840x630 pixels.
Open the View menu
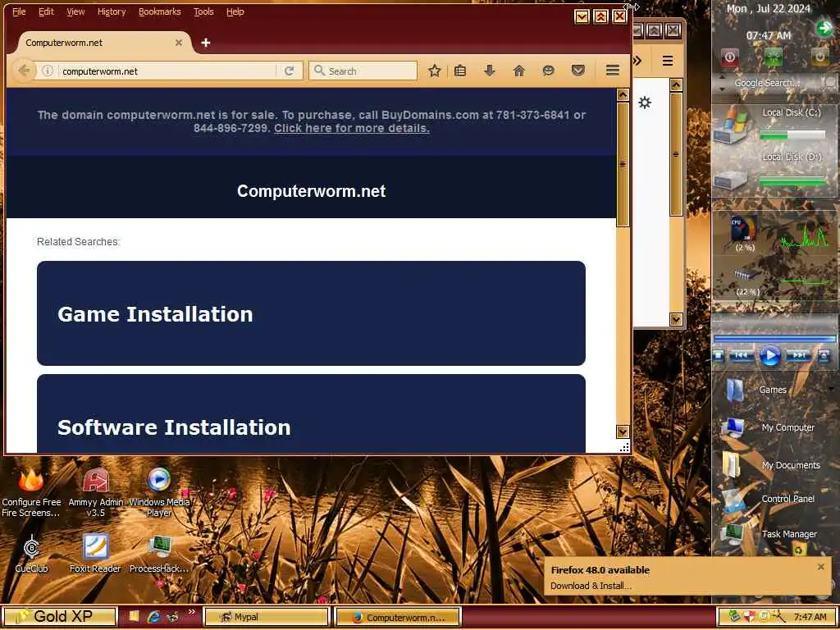click(x=75, y=11)
